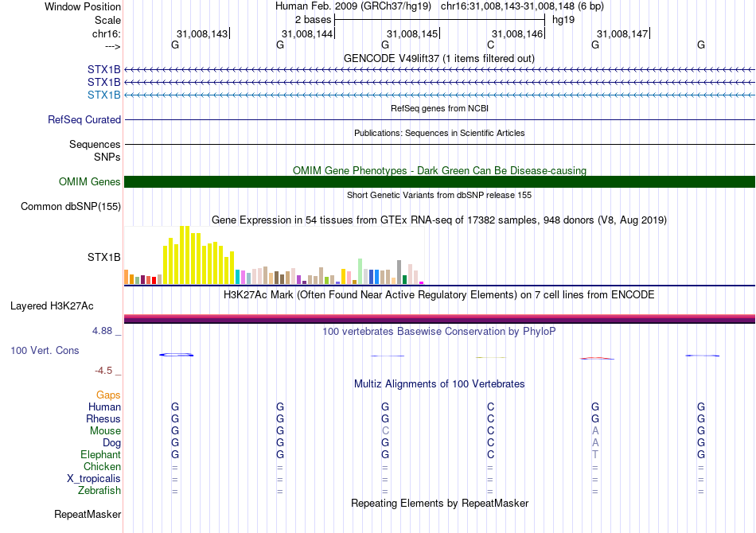Click 'Repeating Elements by RepeatMasker' title
Image resolution: width=756 pixels, height=533 pixels.
(x=439, y=503)
